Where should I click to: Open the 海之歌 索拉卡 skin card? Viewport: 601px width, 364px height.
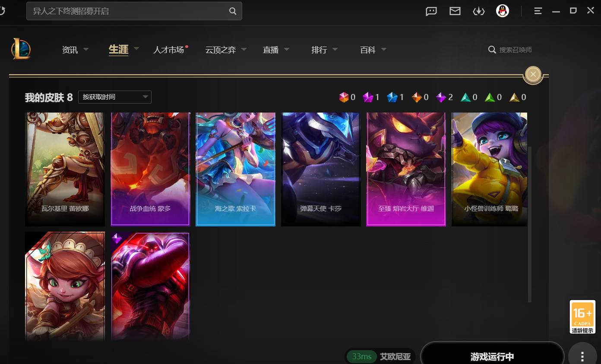[235, 169]
